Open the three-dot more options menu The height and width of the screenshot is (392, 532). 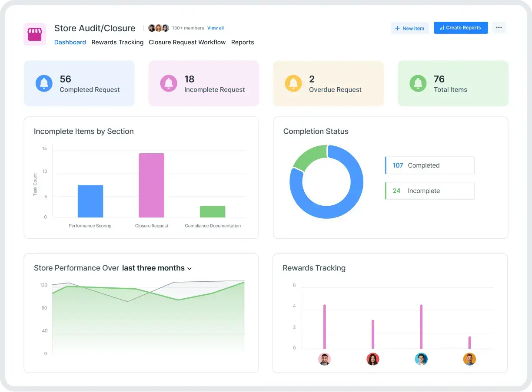499,28
